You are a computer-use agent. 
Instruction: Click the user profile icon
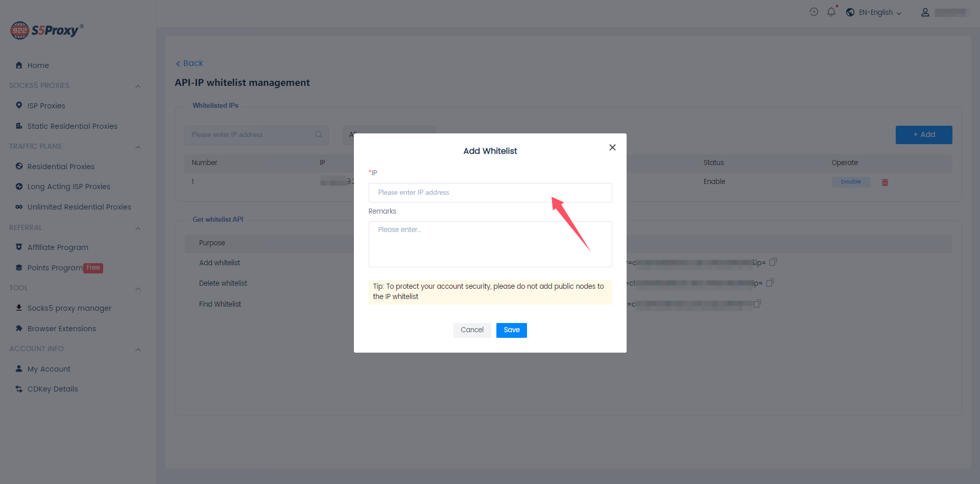click(x=925, y=12)
